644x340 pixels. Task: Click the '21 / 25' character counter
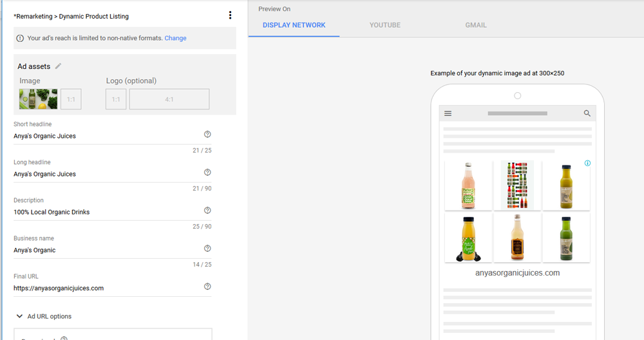point(202,150)
